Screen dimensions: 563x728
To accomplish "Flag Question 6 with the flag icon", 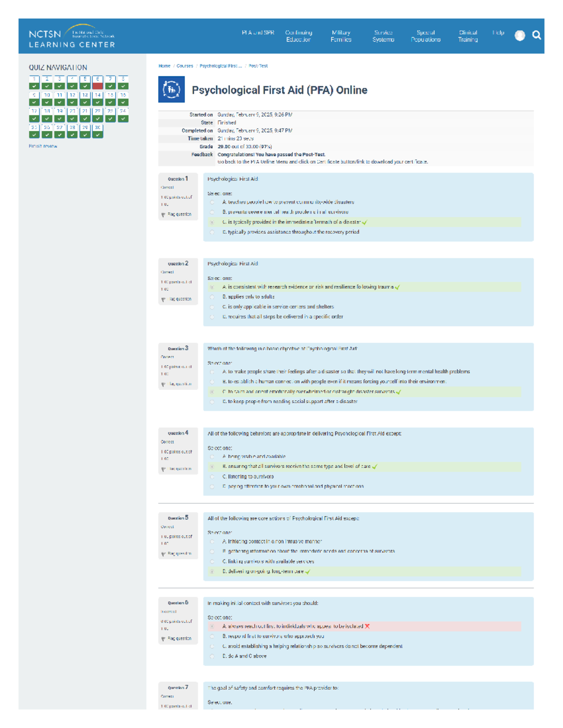I will [163, 638].
